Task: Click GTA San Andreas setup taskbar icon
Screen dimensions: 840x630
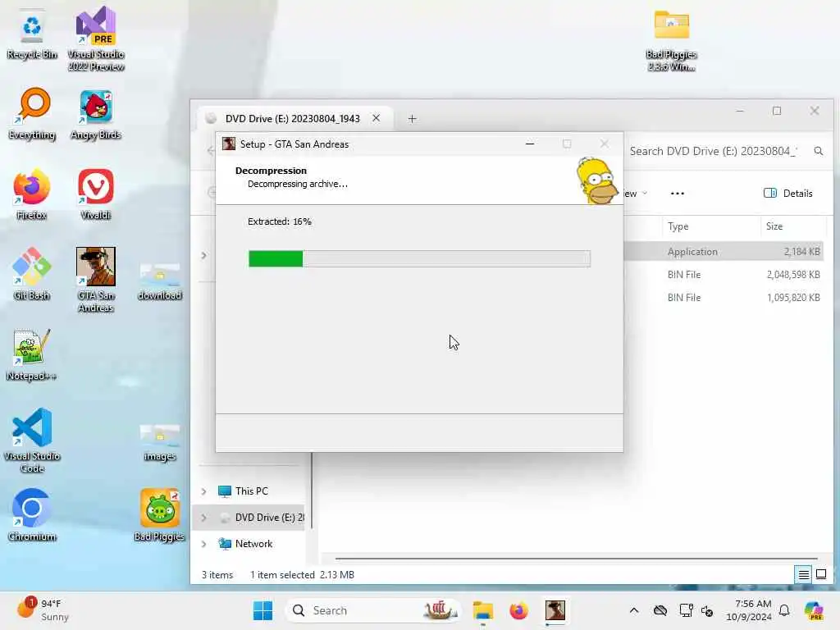Action: [555, 610]
